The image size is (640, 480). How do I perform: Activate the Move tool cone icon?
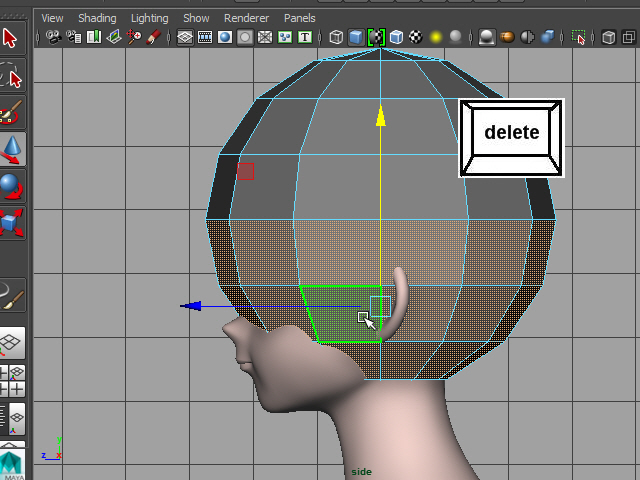(x=11, y=150)
